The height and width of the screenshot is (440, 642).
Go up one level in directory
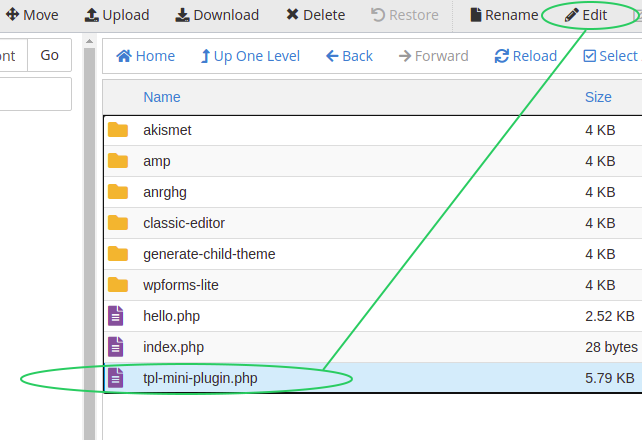click(x=250, y=56)
